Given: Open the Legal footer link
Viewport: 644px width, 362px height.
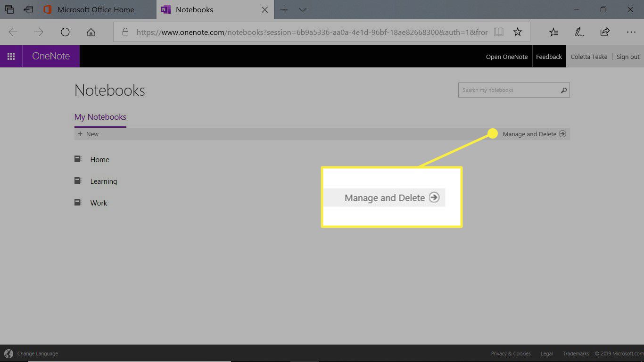Looking at the screenshot, I should (x=547, y=354).
